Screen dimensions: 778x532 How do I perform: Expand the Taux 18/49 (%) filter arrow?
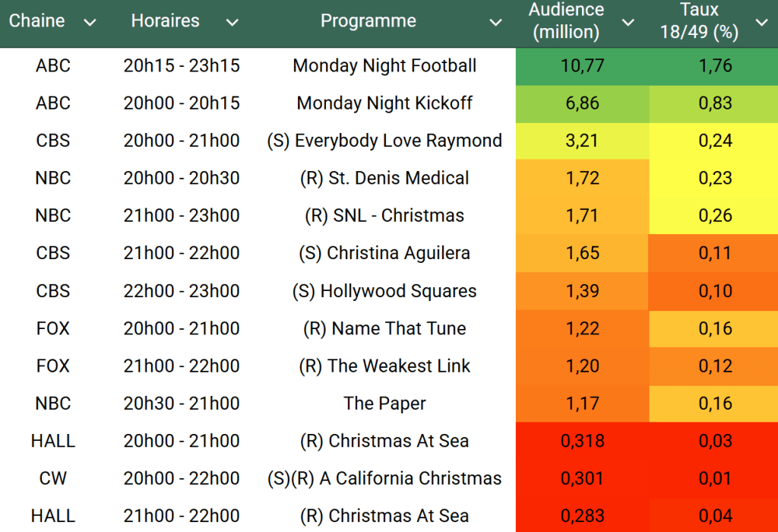(761, 22)
